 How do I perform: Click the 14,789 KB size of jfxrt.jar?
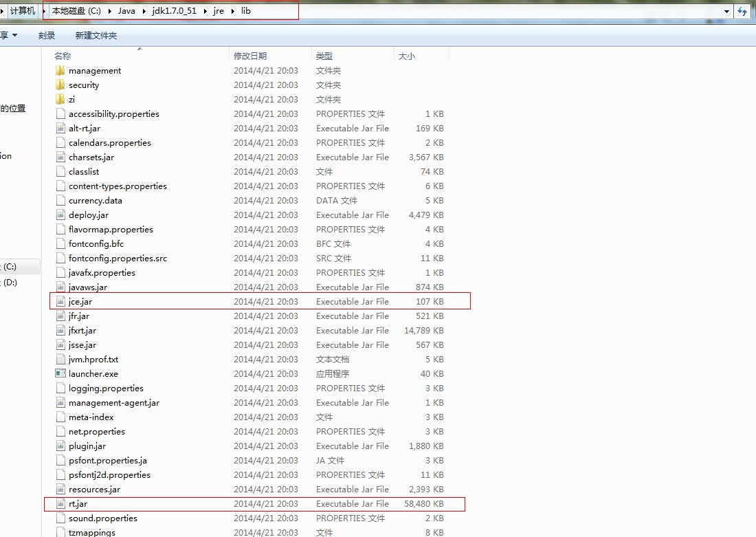424,331
